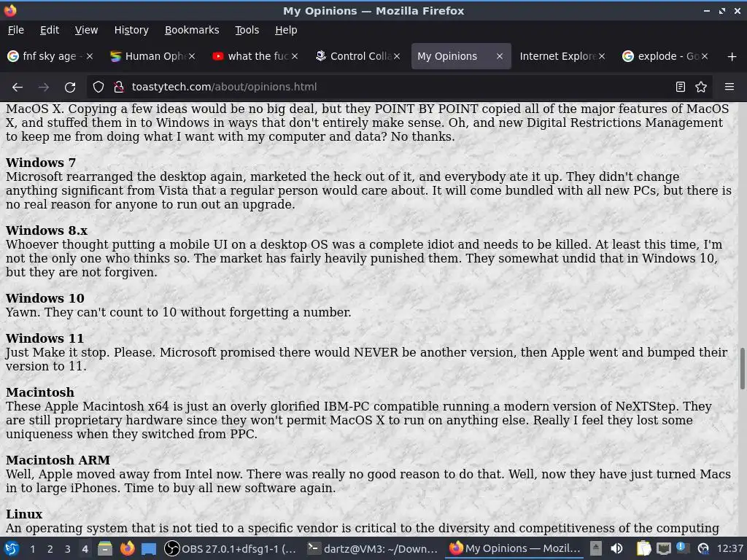Click the OBS system tray icon
Viewport: 747px width, 560px height.
coord(703,548)
